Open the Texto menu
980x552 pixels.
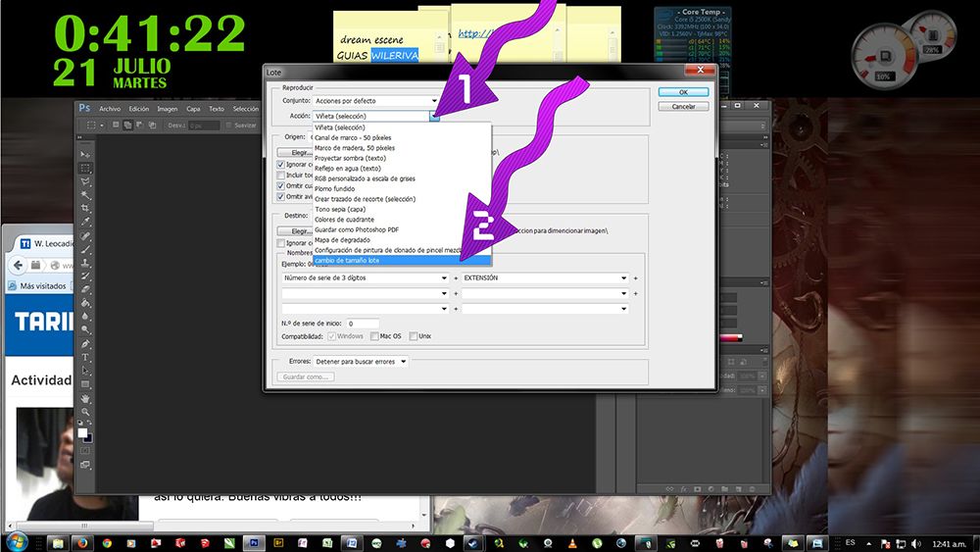click(217, 109)
